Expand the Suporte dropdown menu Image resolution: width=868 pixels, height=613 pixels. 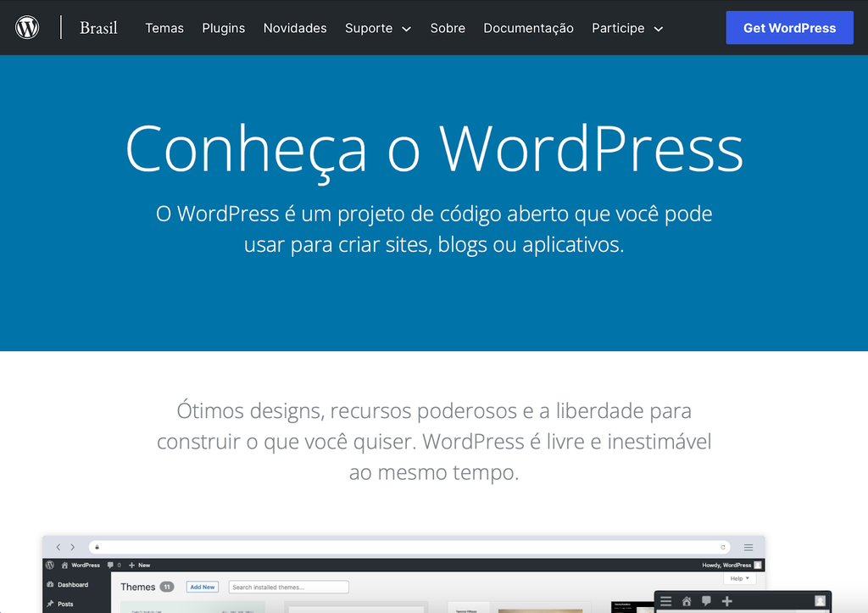coord(377,28)
